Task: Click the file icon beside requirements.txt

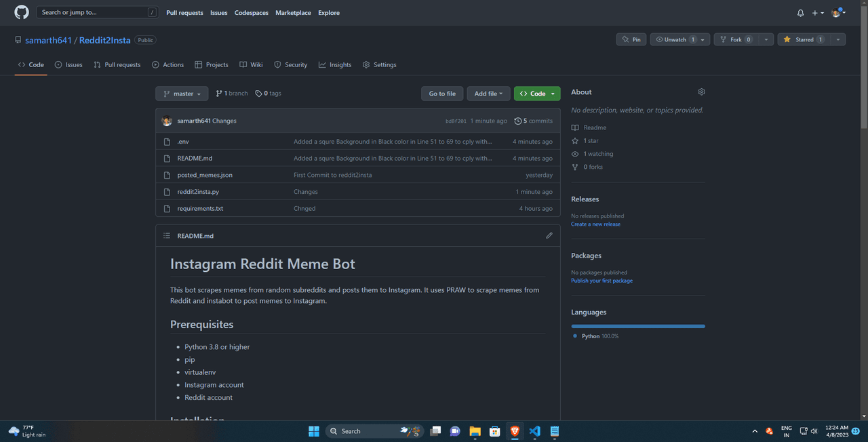Action: 167,209
